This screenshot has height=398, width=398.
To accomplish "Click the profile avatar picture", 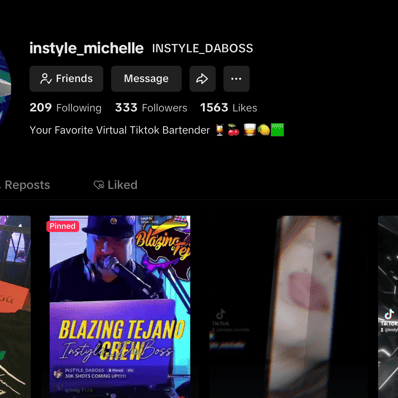I will pyautogui.click(x=5, y=87).
